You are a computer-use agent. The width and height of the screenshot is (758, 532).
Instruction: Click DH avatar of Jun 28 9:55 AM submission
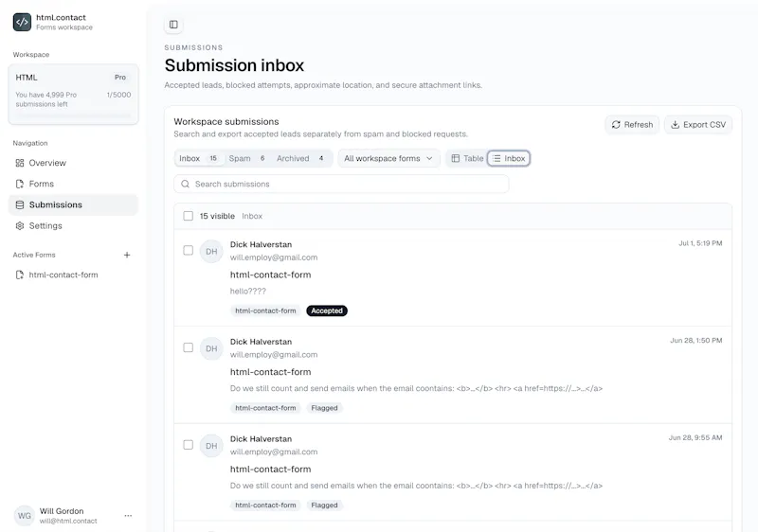click(x=211, y=446)
